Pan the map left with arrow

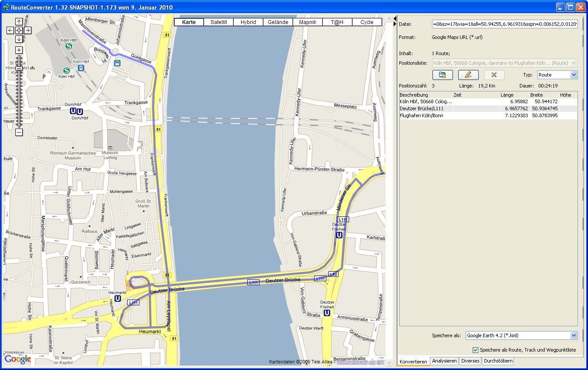click(x=10, y=30)
